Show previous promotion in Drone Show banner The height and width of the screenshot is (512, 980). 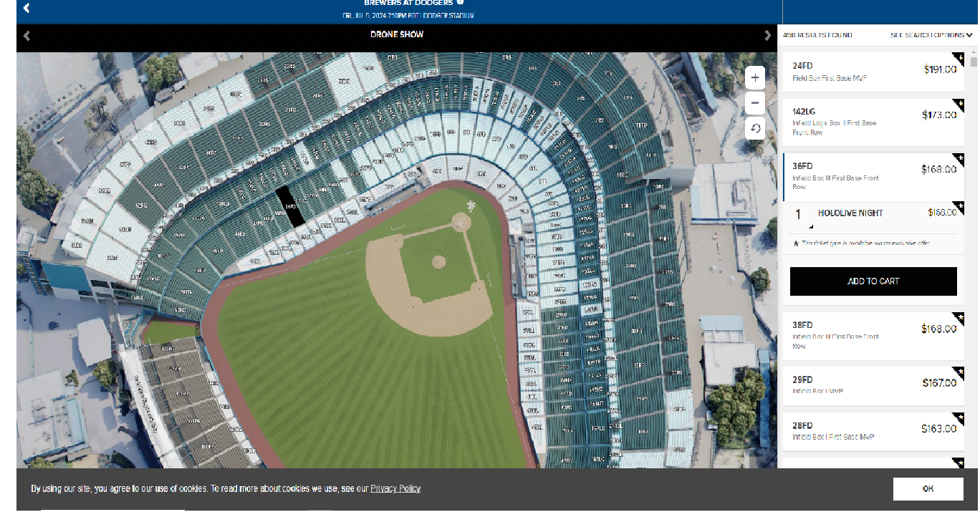click(27, 35)
